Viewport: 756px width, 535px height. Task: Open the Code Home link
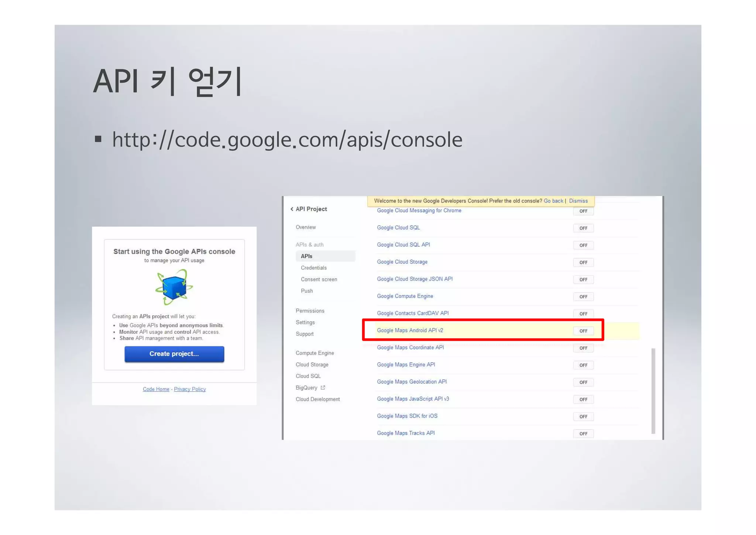(x=156, y=389)
